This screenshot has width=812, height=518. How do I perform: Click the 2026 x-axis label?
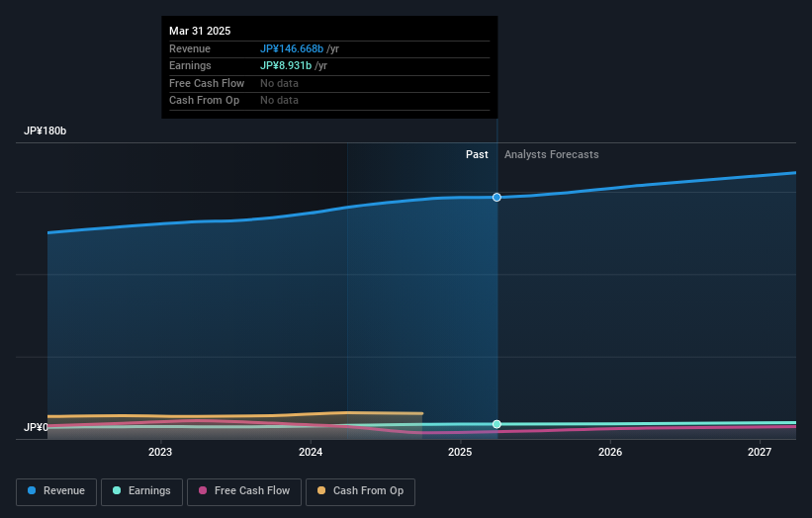click(x=610, y=452)
